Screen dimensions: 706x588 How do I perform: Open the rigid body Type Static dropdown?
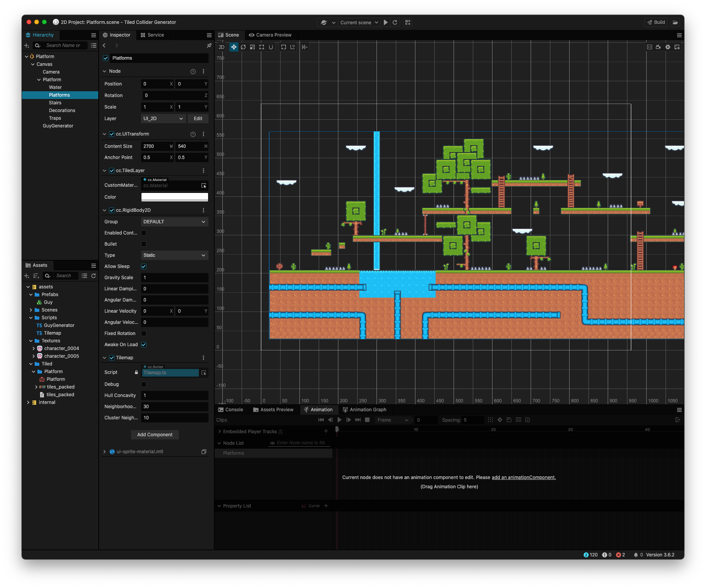175,255
